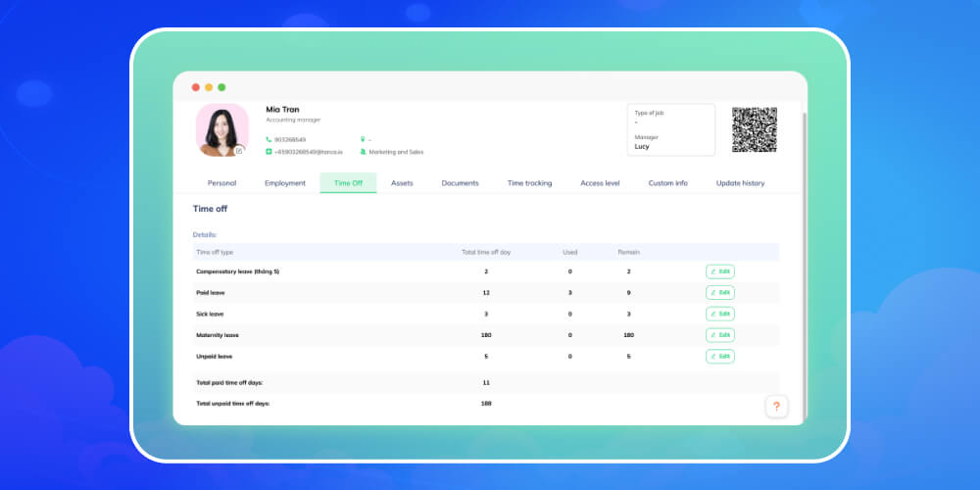
Task: Click the red close window dot
Action: [x=196, y=87]
